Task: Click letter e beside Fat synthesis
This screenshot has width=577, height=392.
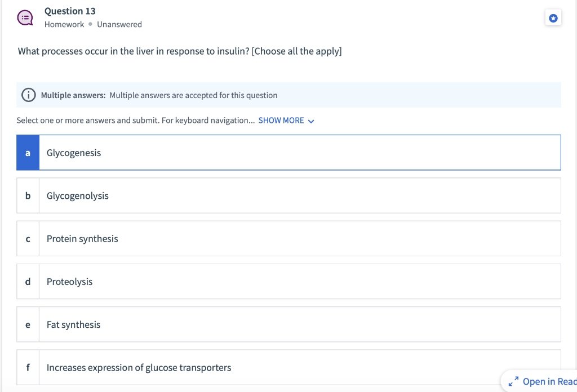Action: pyautogui.click(x=28, y=325)
